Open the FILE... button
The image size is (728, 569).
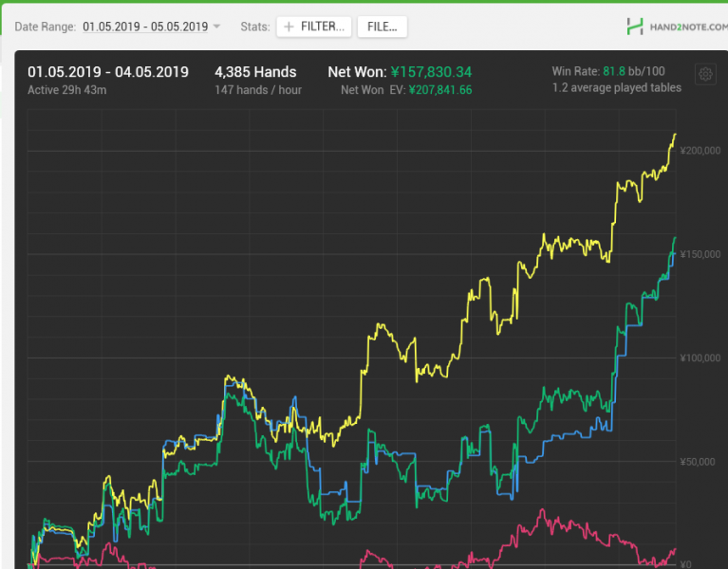tap(382, 27)
